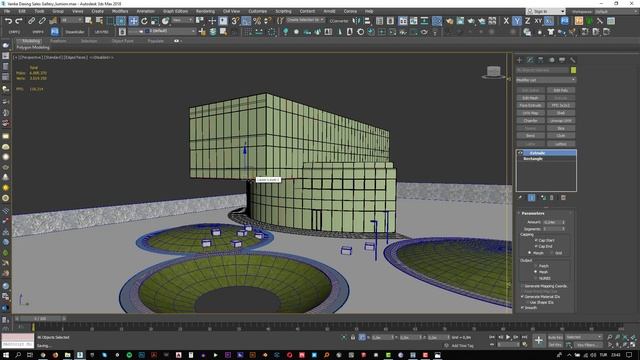This screenshot has width=640, height=360.
Task: Enable Generate Mapping Coords checkbox
Action: [x=522, y=286]
